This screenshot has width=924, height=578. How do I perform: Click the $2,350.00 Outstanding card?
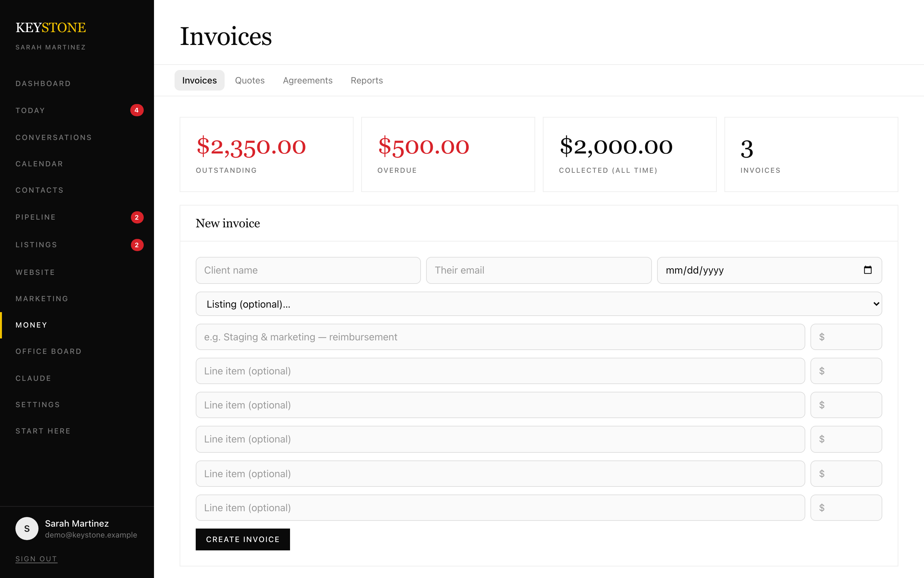click(x=267, y=154)
